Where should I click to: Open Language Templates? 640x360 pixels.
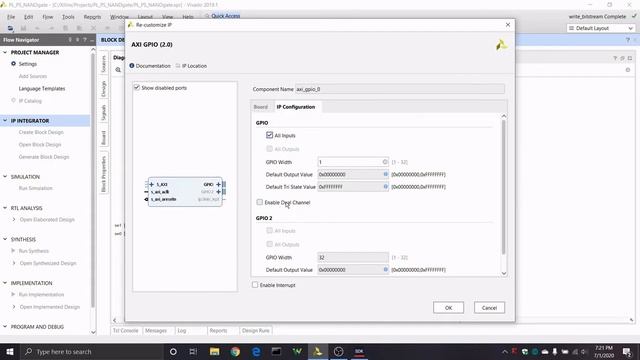pos(42,89)
